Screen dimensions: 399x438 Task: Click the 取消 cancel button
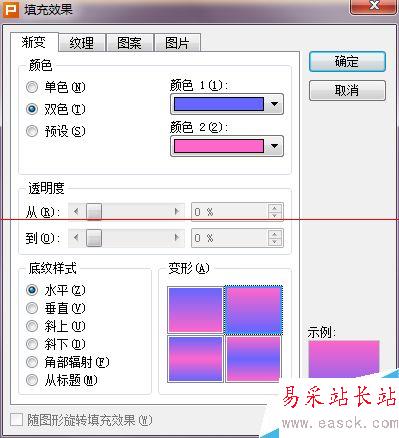(x=347, y=90)
